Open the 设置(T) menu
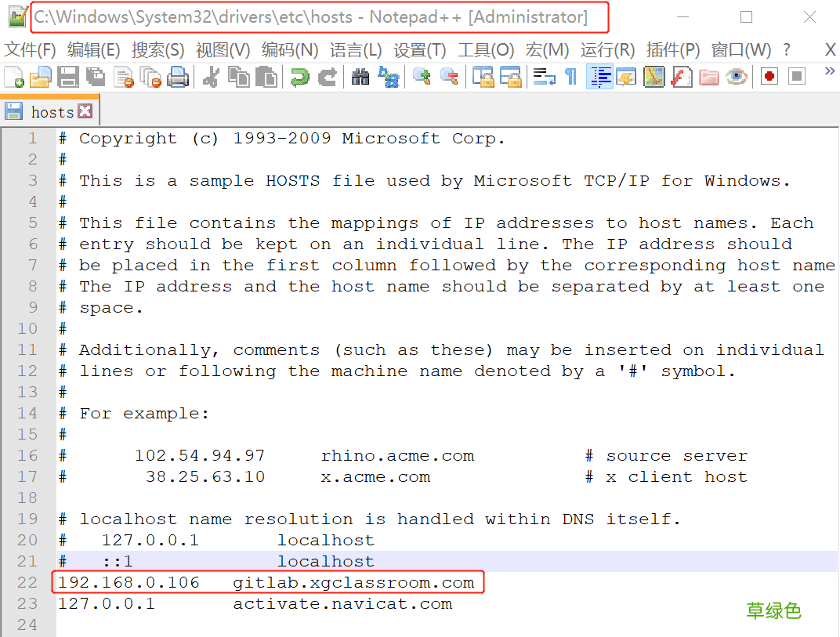 click(x=419, y=50)
